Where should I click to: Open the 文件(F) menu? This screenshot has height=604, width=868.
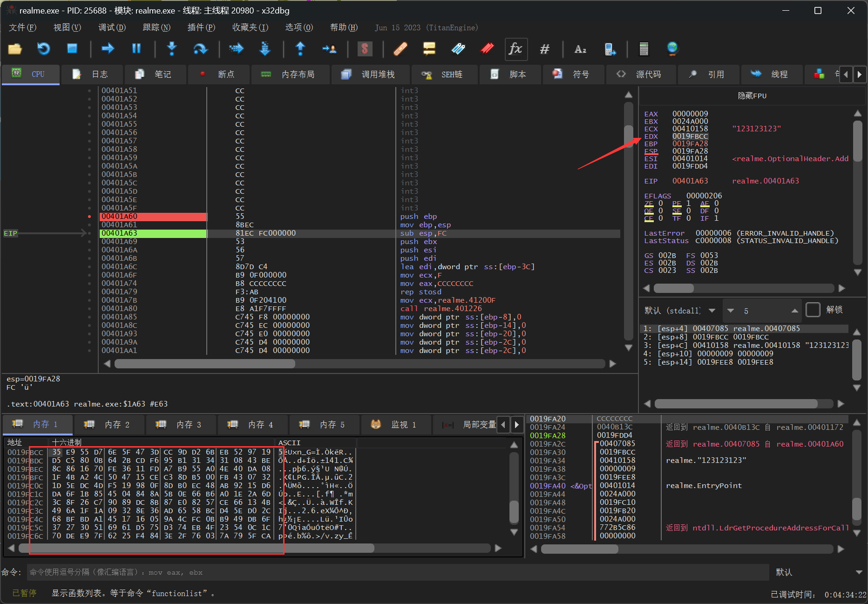click(22, 27)
